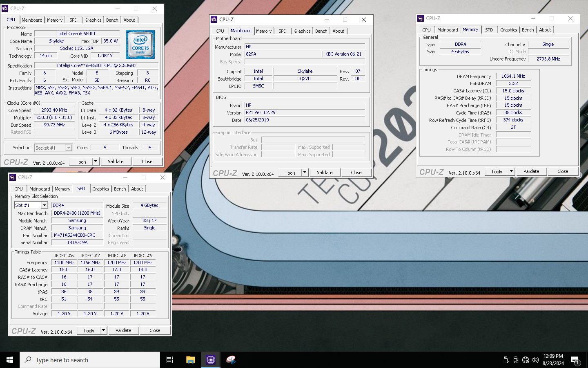Click Close button in CPU window
This screenshot has width=588, height=368.
click(x=147, y=162)
